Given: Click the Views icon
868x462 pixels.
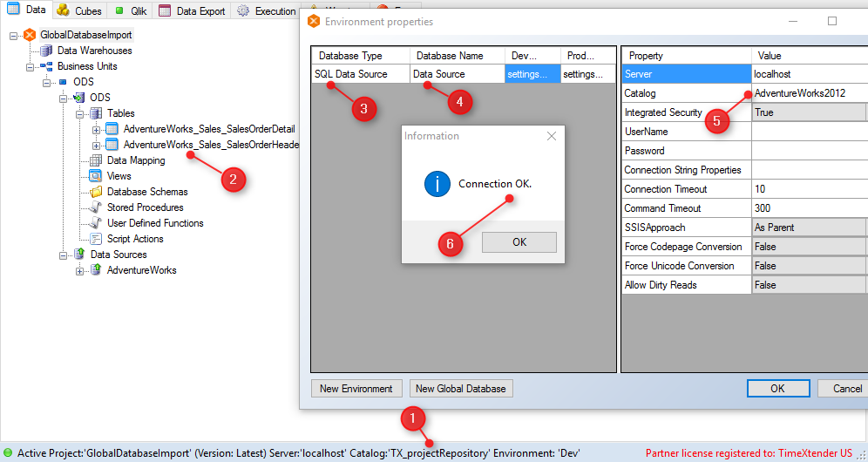Looking at the screenshot, I should pos(96,176).
